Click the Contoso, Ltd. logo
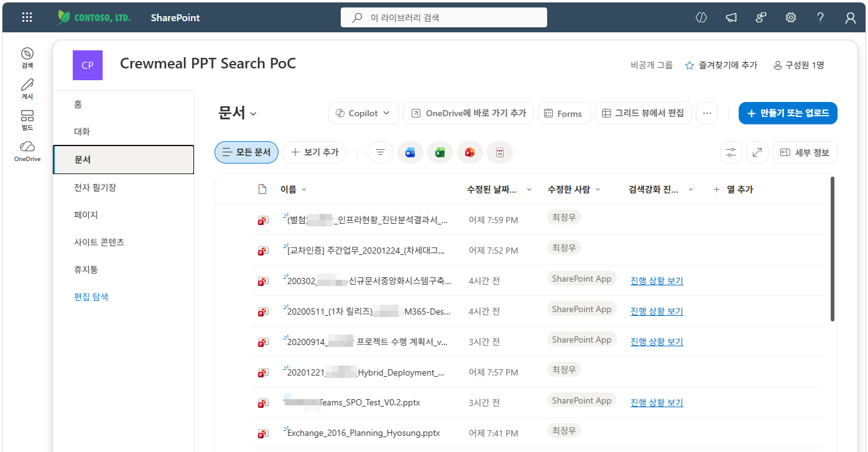Image resolution: width=868 pixels, height=452 pixels. (x=94, y=17)
